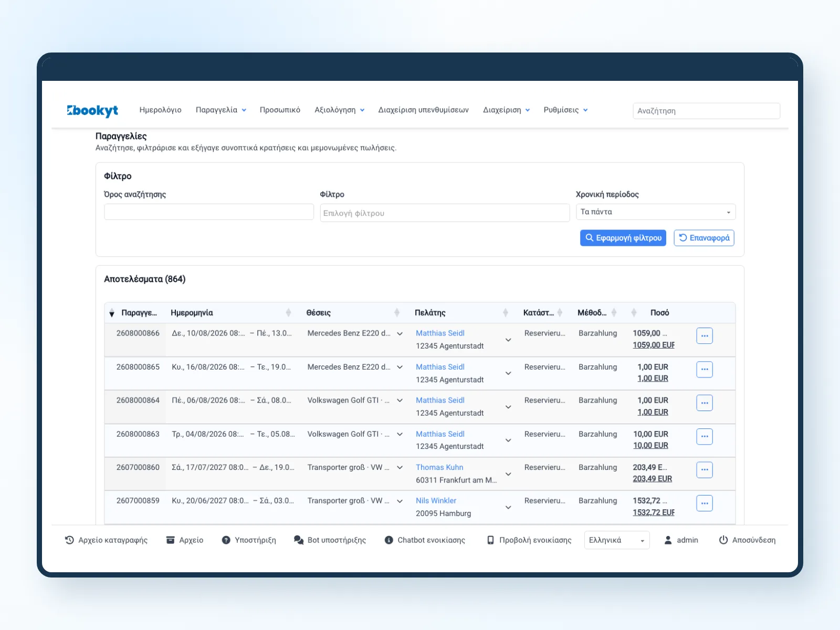Open the Διαχείριση dropdown menu
This screenshot has height=630, width=840.
(506, 110)
